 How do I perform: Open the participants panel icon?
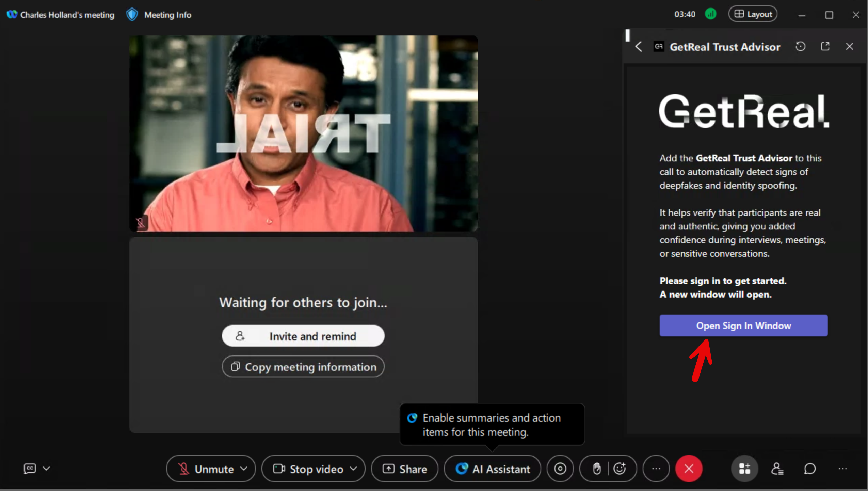click(777, 469)
